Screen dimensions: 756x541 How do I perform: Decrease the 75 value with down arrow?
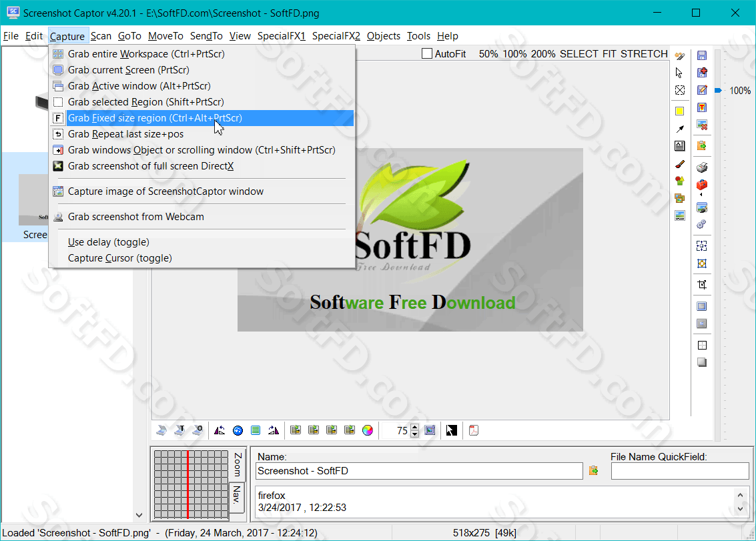[414, 434]
